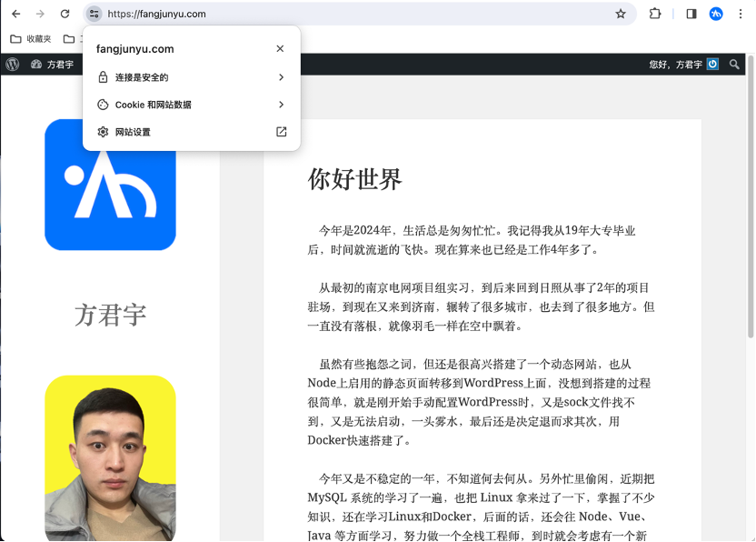Viewport: 756px width, 542px height.
Task: Open the Extensions puzzle icon
Action: click(x=655, y=14)
